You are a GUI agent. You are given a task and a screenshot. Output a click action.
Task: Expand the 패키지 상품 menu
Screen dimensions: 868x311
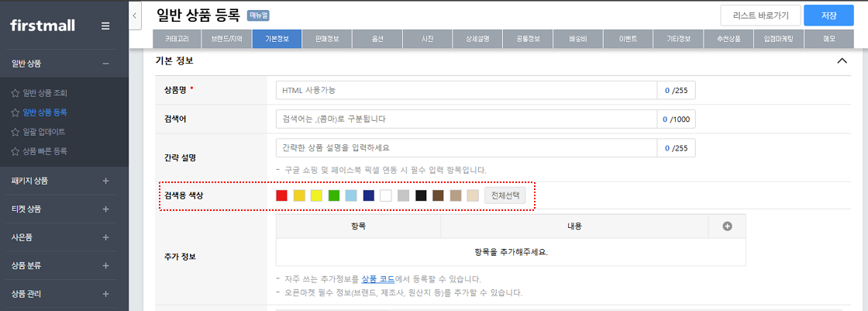[105, 181]
